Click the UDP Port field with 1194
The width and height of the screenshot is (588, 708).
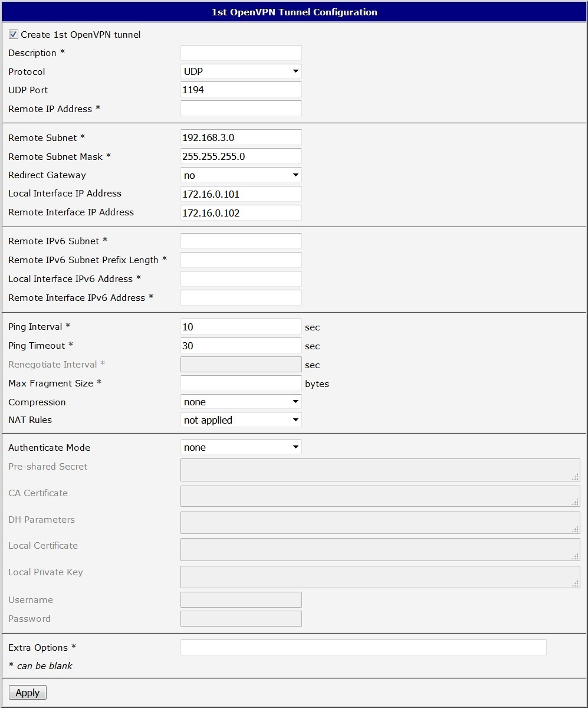pyautogui.click(x=241, y=90)
